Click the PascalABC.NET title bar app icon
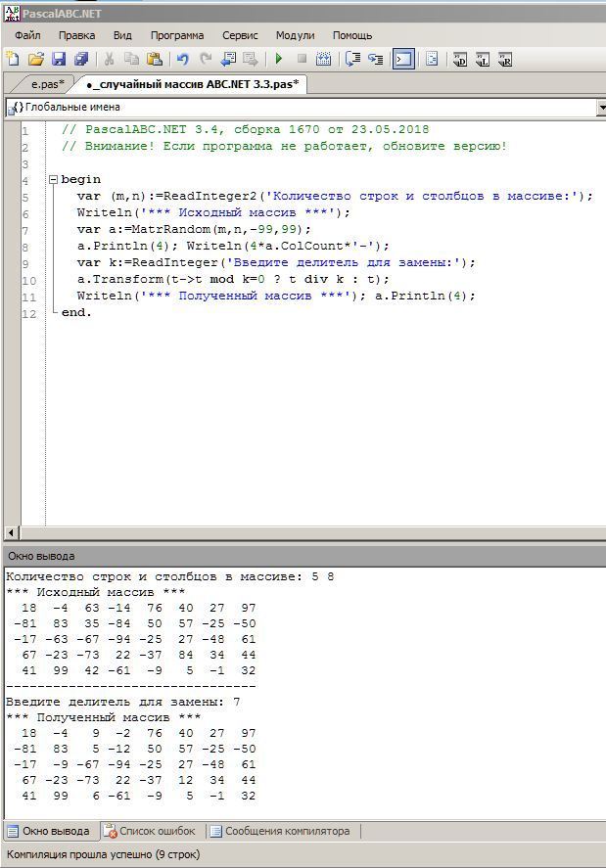The image size is (606, 868). click(x=12, y=13)
